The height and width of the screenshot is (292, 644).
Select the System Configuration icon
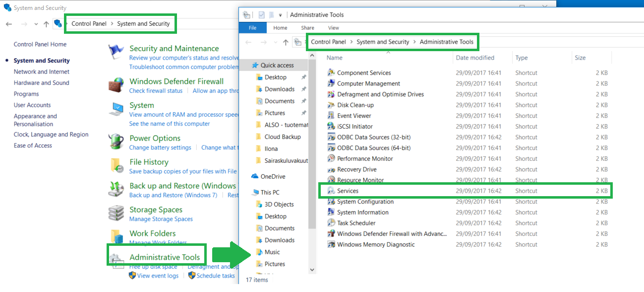(x=331, y=202)
